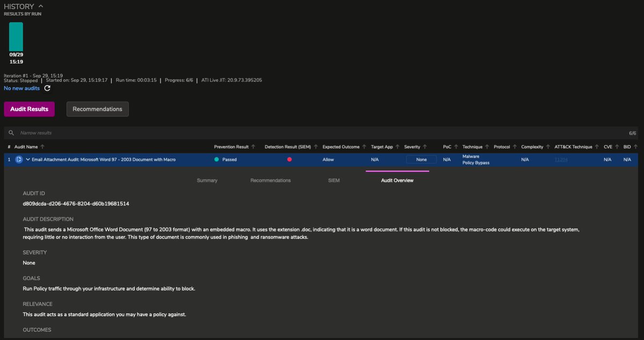
Task: Click the Malware technique cell
Action: (x=471, y=156)
